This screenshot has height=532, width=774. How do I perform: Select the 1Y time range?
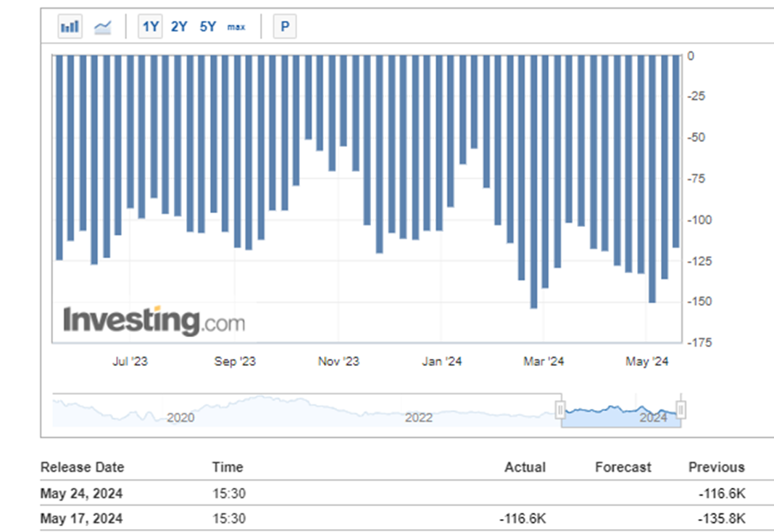(150, 27)
